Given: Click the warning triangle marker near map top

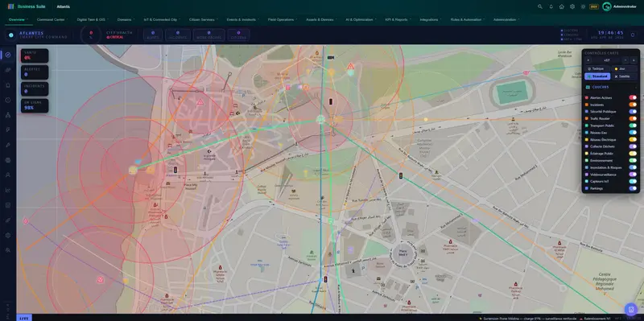Looking at the screenshot, I should pyautogui.click(x=350, y=66).
